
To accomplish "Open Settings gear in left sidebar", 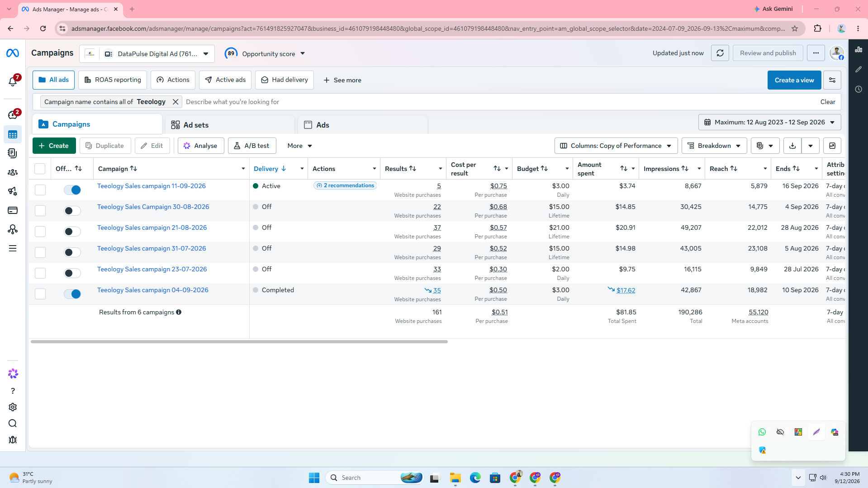I will (x=13, y=407).
